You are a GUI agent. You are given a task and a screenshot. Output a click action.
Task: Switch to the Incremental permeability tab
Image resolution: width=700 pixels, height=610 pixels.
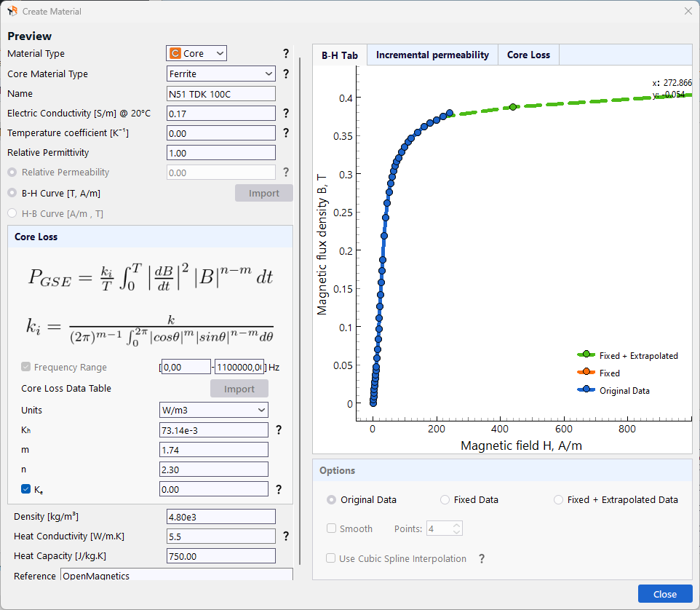click(432, 55)
